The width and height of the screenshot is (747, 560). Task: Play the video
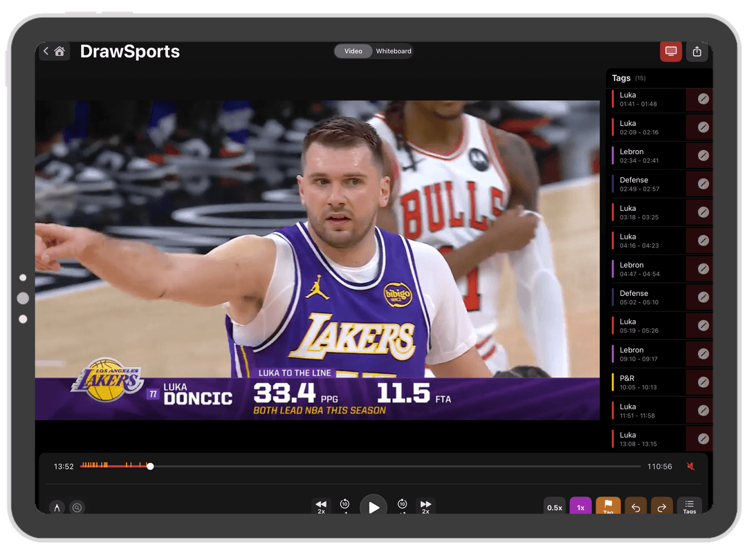(x=373, y=505)
